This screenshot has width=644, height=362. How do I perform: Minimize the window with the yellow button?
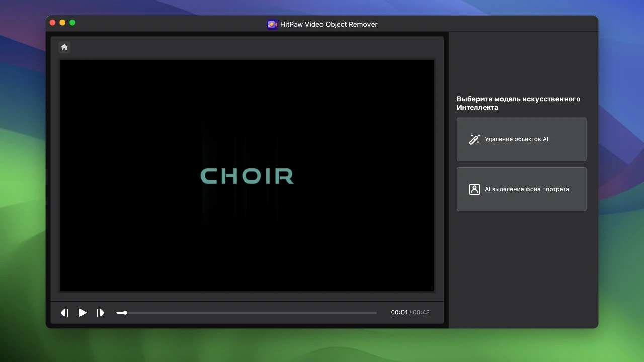(62, 23)
